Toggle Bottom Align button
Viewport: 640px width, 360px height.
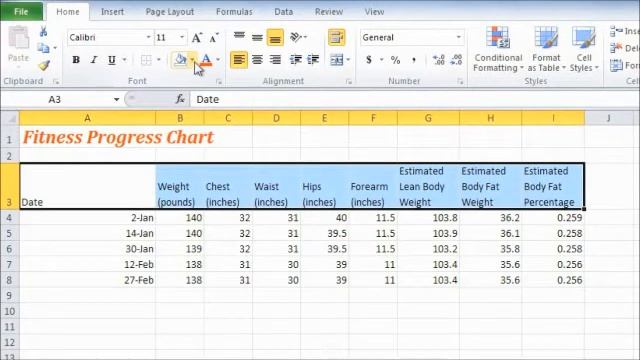[276, 37]
